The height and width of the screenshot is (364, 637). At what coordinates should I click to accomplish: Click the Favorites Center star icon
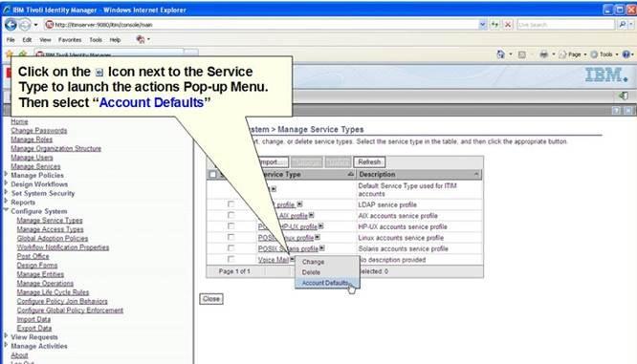coord(10,54)
